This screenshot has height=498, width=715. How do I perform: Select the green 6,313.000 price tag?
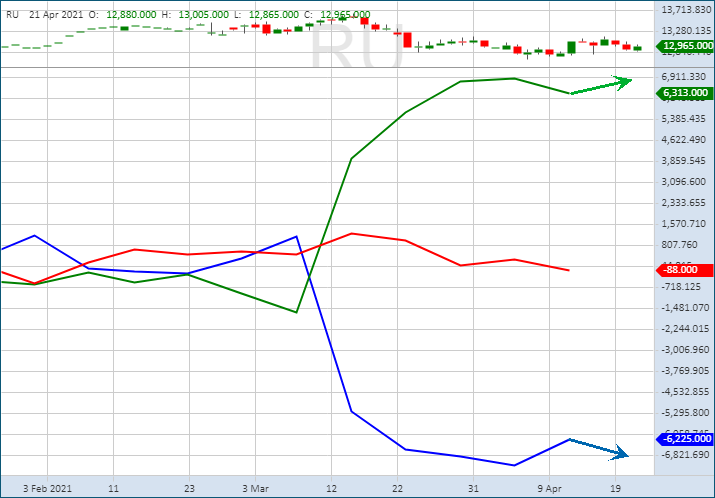[685, 93]
